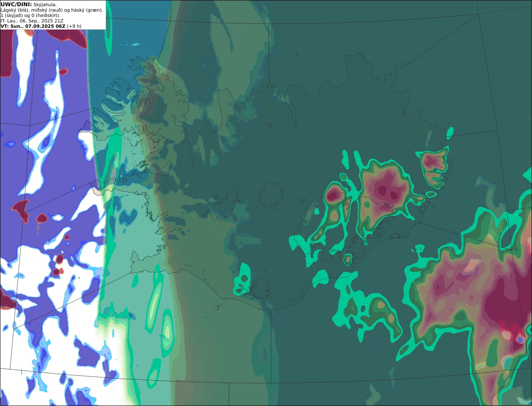Click the 'UWC/DINI: Skýjahula.' title line
The height and width of the screenshot is (406, 532).
pos(29,5)
